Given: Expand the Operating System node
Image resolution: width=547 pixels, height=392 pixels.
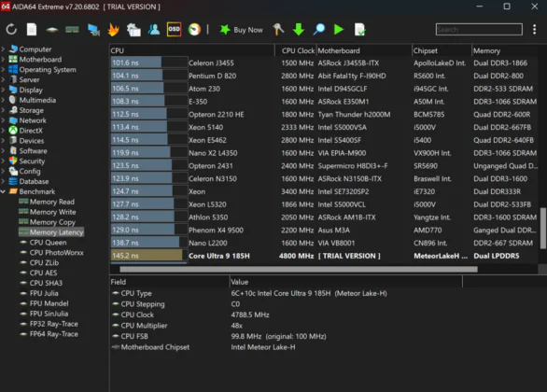Looking at the screenshot, I should (3, 69).
